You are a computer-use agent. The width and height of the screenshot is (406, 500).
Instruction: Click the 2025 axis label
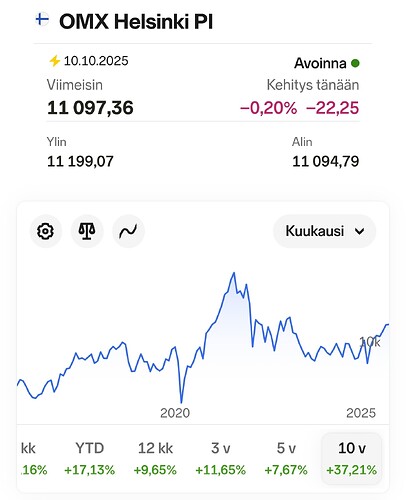pyautogui.click(x=361, y=413)
